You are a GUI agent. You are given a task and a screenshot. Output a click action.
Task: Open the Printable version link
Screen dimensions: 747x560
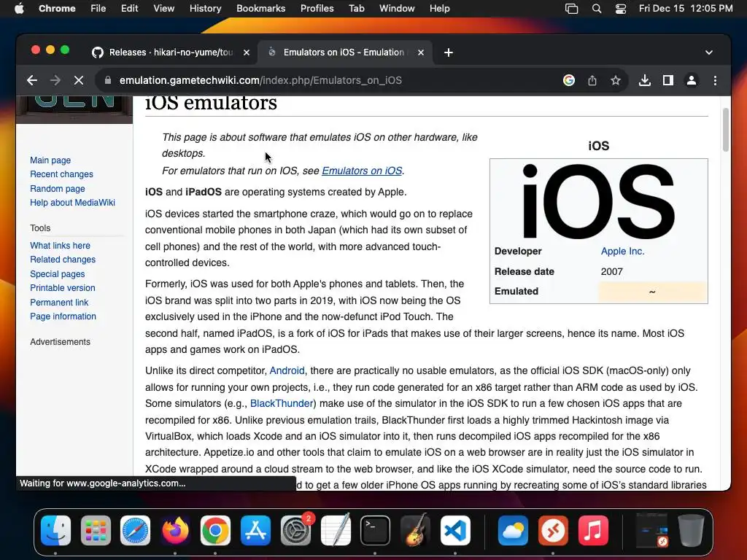point(63,288)
